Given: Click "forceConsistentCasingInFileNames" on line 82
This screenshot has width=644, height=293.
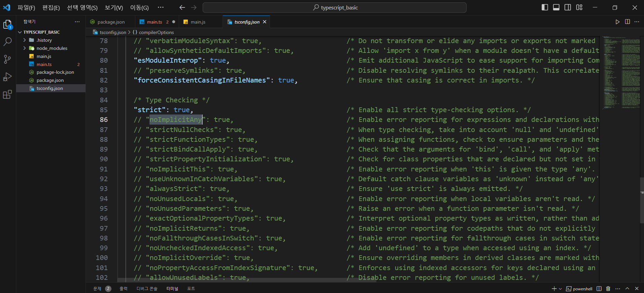Looking at the screenshot, I should (x=202, y=80).
